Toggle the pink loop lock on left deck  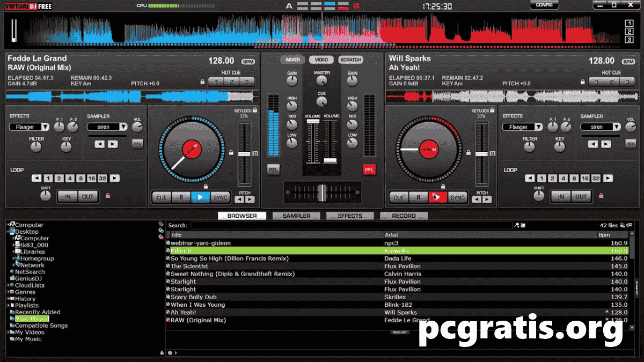[107, 196]
